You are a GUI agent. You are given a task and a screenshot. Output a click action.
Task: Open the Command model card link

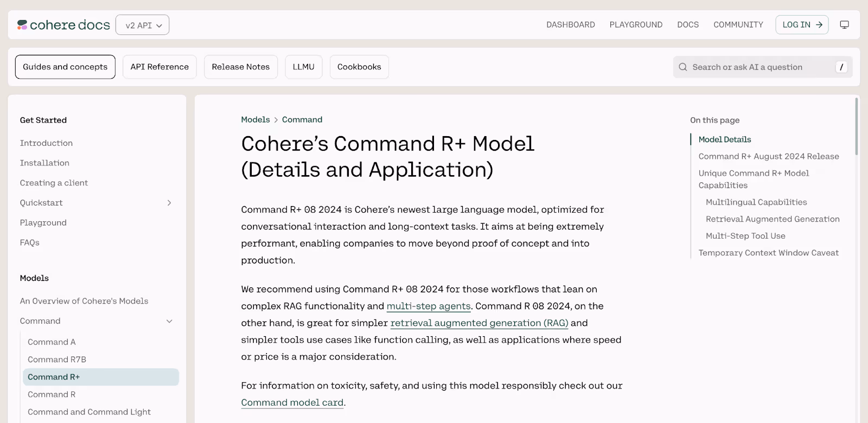[292, 403]
